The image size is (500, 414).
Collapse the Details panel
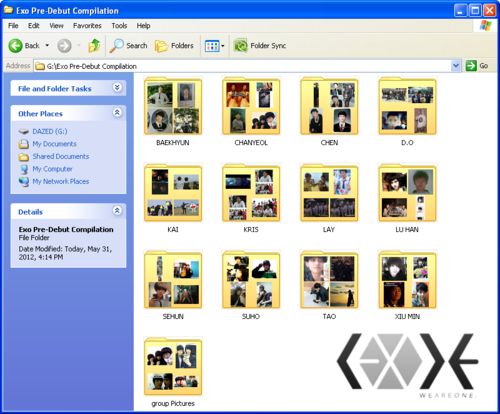(117, 211)
